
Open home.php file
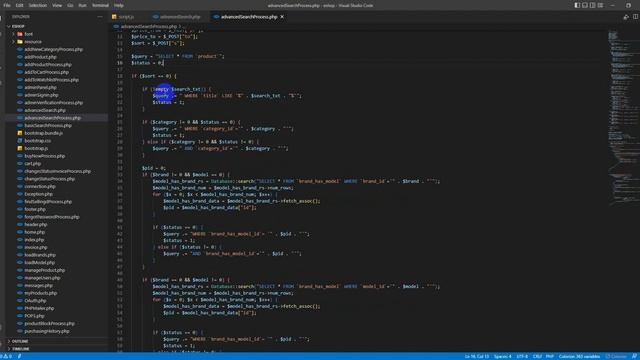(x=34, y=232)
